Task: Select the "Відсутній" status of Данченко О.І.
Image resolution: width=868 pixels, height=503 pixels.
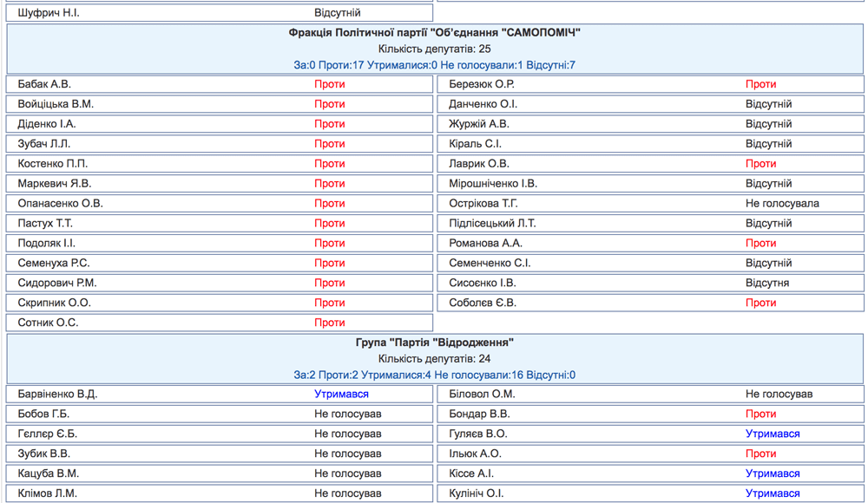Action: pyautogui.click(x=768, y=104)
